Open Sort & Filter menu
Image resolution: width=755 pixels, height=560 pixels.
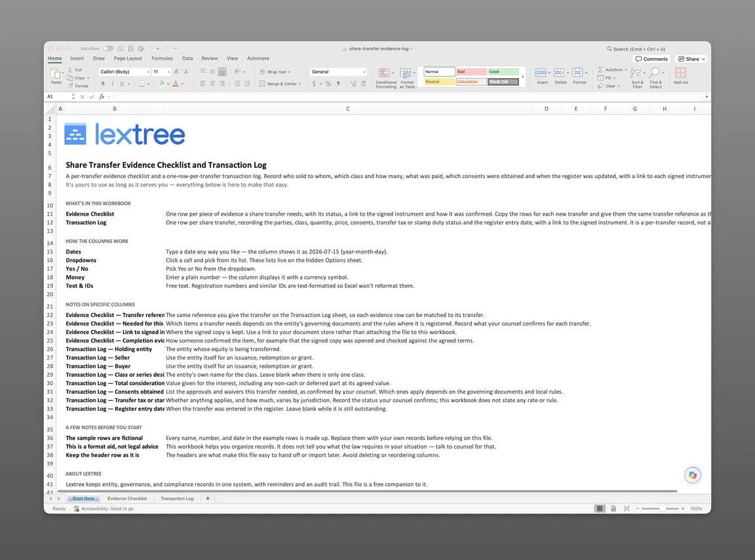pyautogui.click(x=638, y=78)
